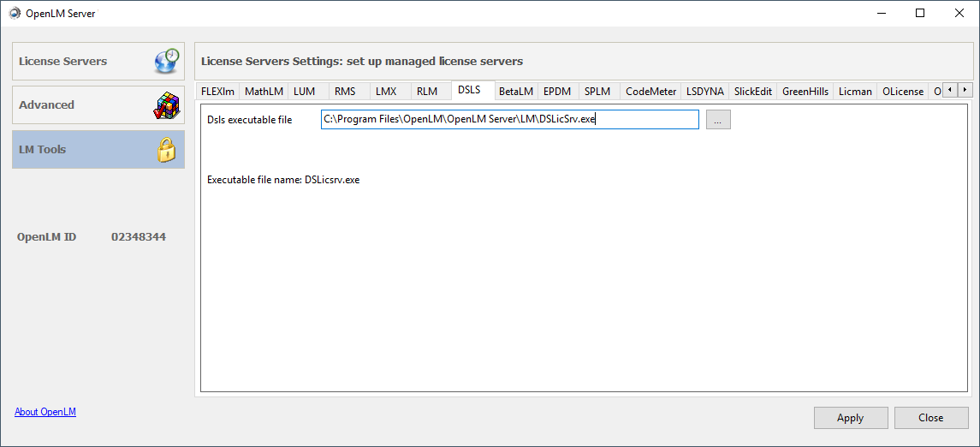Open the About OpenLM link

click(45, 412)
